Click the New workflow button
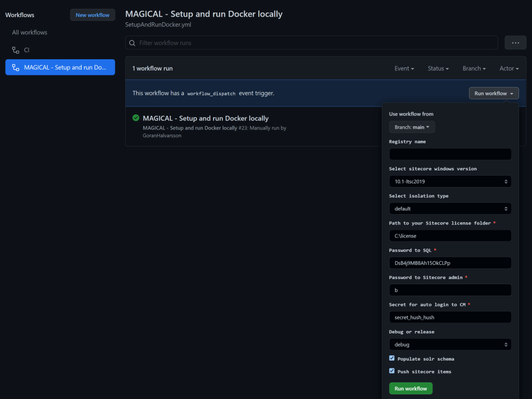Screen dimensions: 532x399 click(x=92, y=15)
